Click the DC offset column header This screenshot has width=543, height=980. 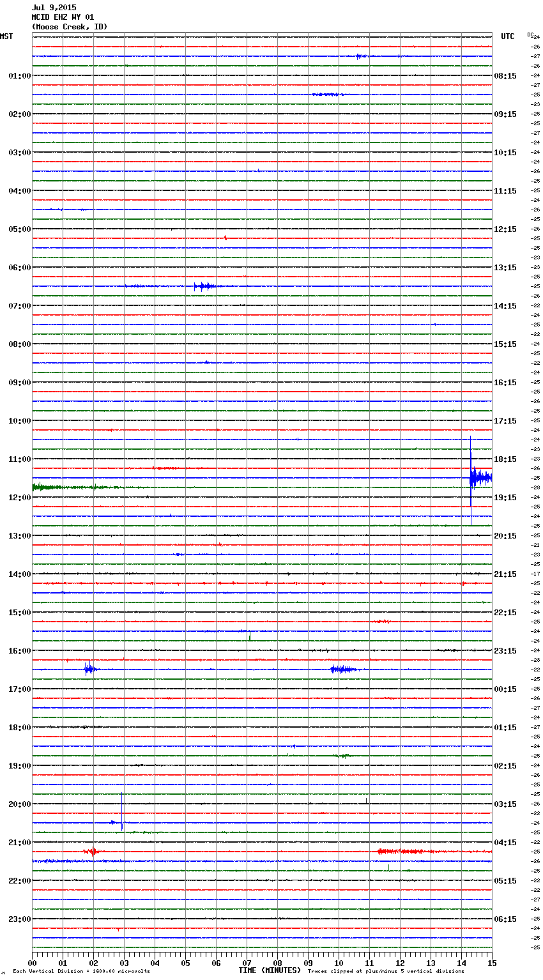[x=530, y=34]
